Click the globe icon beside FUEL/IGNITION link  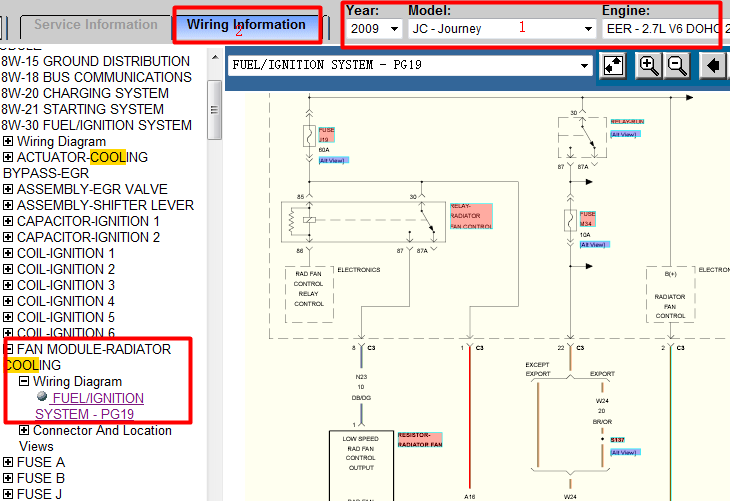point(42,396)
